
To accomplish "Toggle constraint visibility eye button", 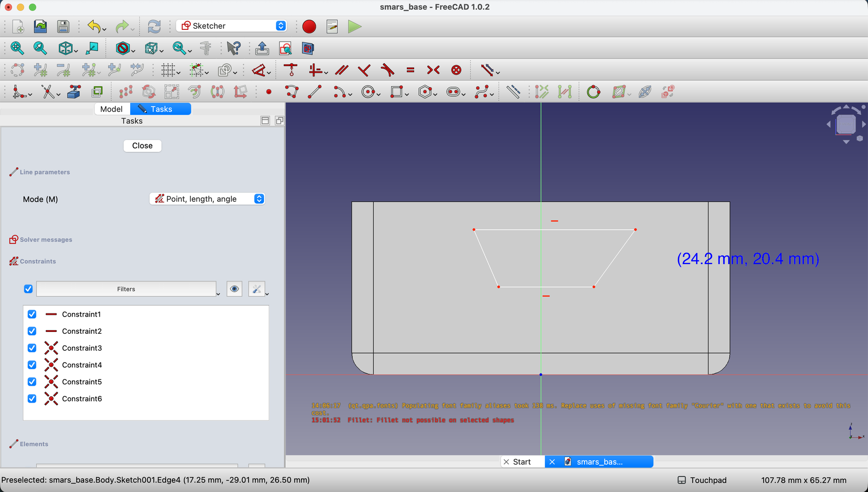I will pyautogui.click(x=234, y=289).
